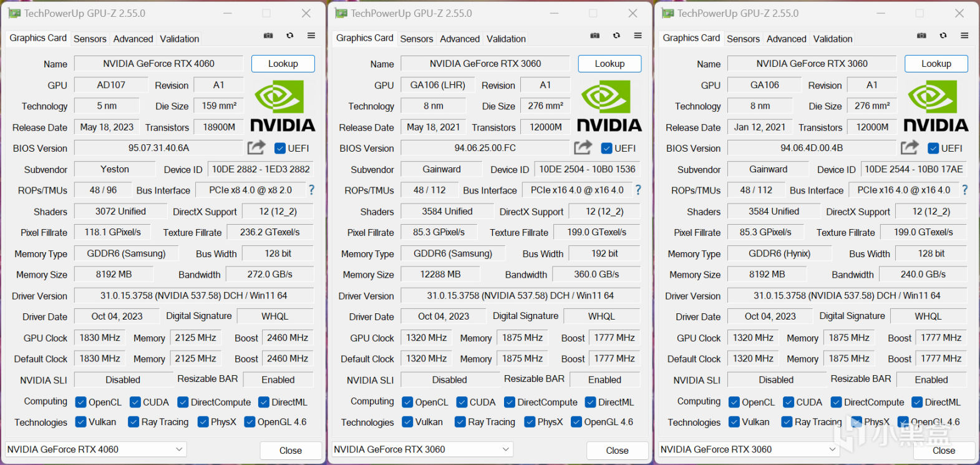Toggle UEFI checkbox in the RTX 4060 window
The width and height of the screenshot is (980, 465).
pos(279,149)
